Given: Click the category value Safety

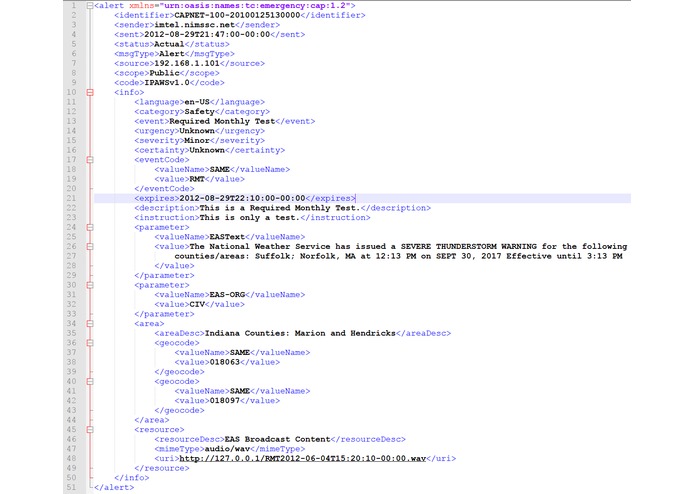Looking at the screenshot, I should coord(199,112).
